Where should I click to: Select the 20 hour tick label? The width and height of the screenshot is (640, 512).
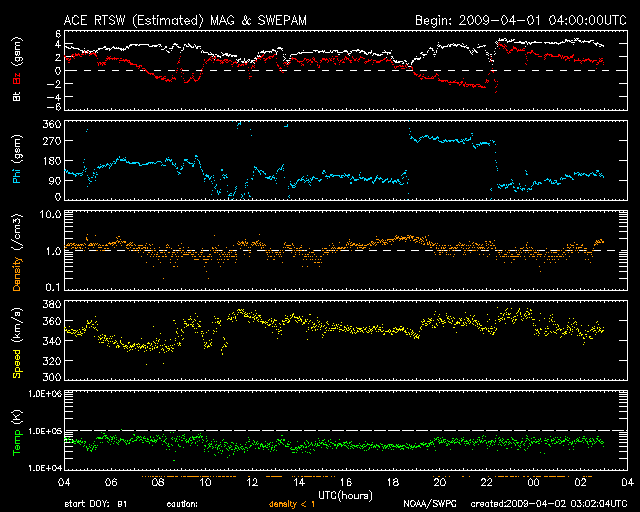[x=440, y=482]
